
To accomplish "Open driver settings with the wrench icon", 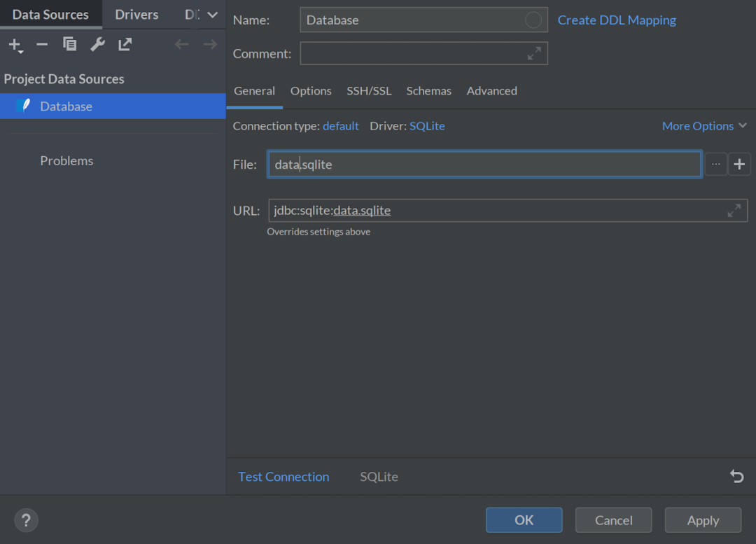I will tap(97, 44).
